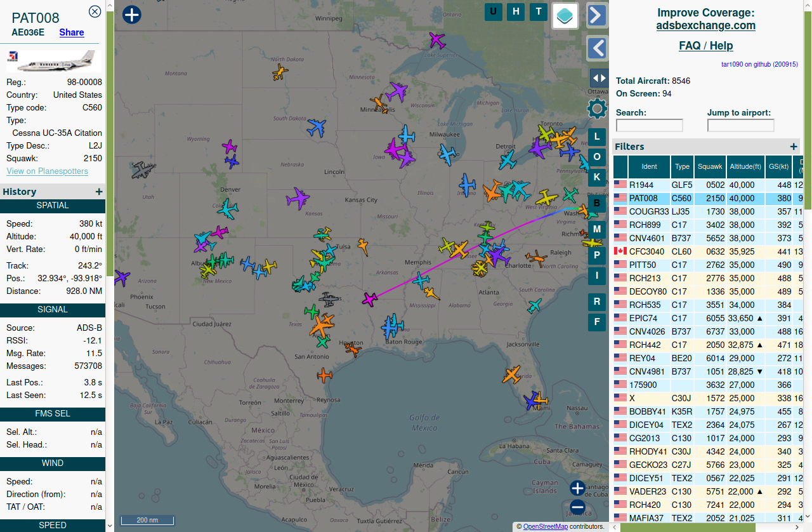Viewport: 812px width, 532px height.
Task: Open the map layers selector
Action: tap(565, 16)
